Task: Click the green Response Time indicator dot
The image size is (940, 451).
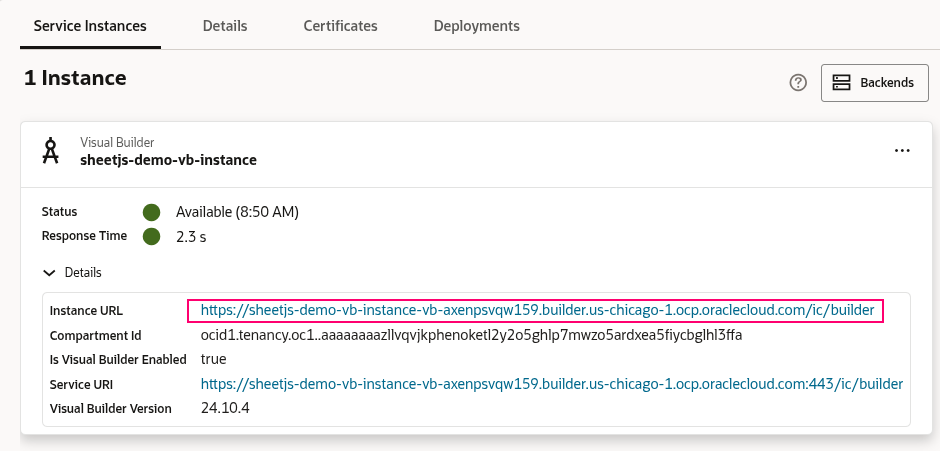Action: (151, 237)
